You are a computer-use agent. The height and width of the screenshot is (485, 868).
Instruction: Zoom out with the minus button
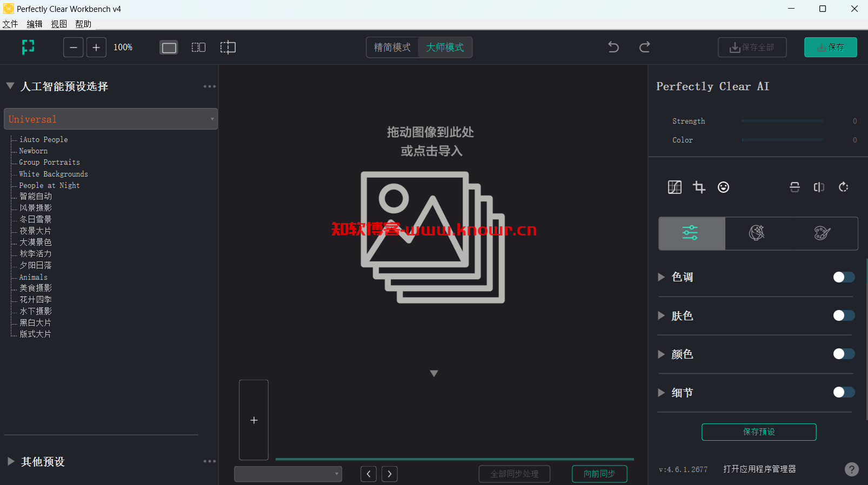click(x=74, y=48)
